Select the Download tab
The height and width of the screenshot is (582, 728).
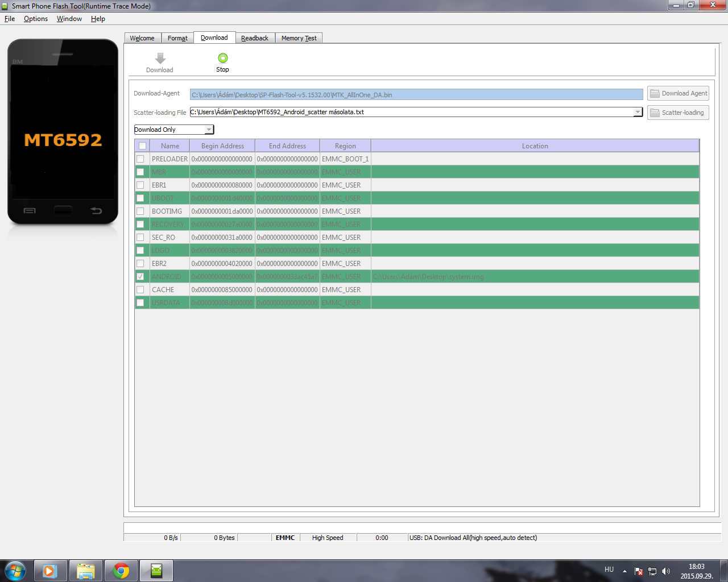click(214, 38)
